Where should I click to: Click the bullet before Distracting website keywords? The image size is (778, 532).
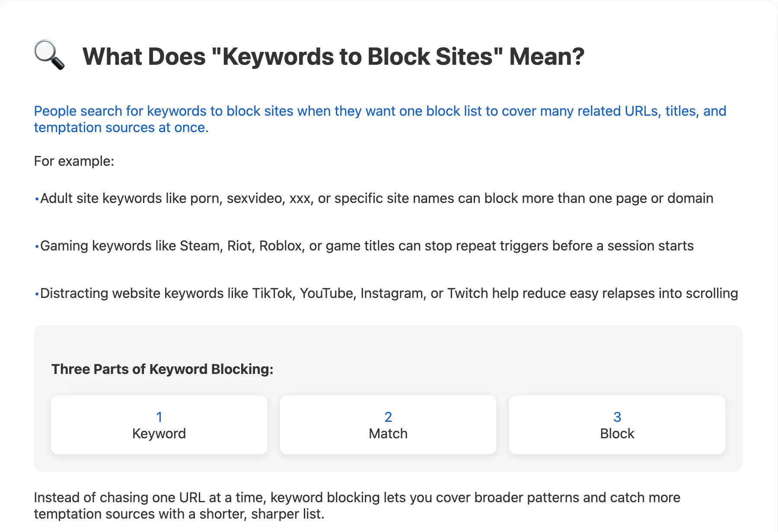click(x=37, y=294)
